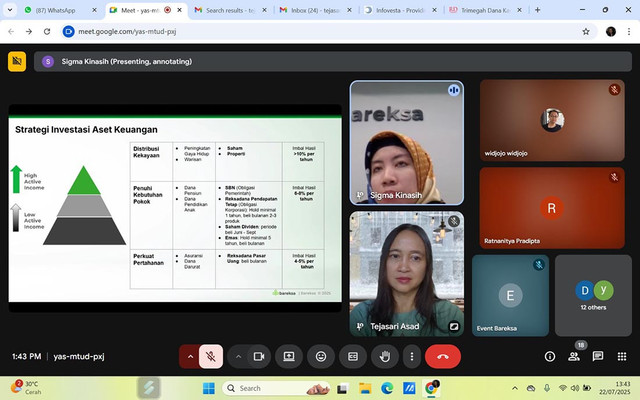Click the widjojo widjojo participant tile
The width and height of the screenshot is (640, 400).
[552, 120]
